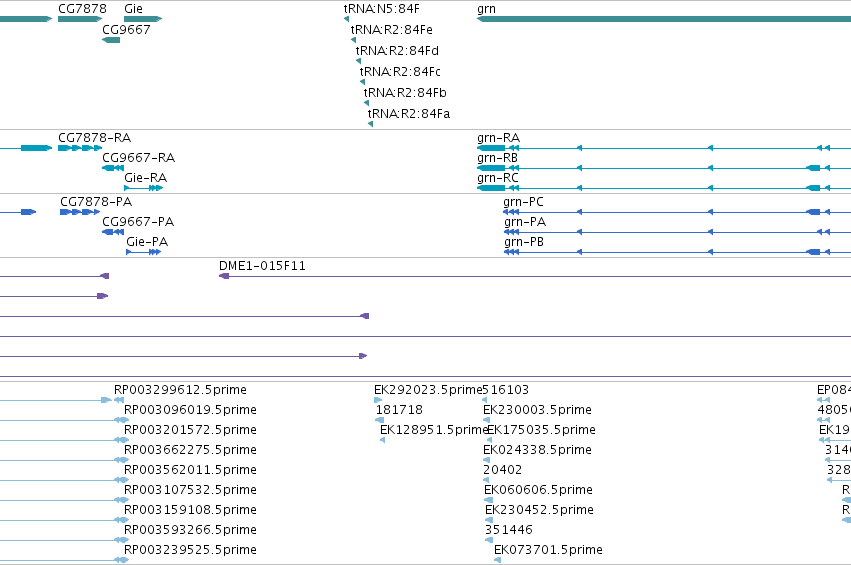The height and width of the screenshot is (565, 851).
Task: Select the EK024338.5prime label
Action: click(537, 449)
